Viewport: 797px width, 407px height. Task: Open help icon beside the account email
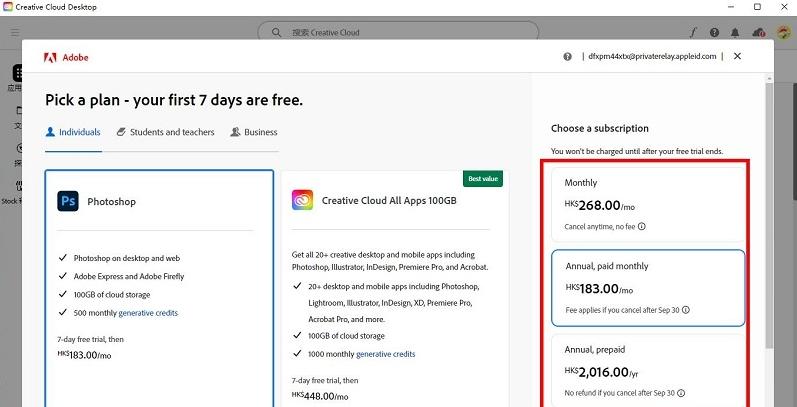coord(567,56)
